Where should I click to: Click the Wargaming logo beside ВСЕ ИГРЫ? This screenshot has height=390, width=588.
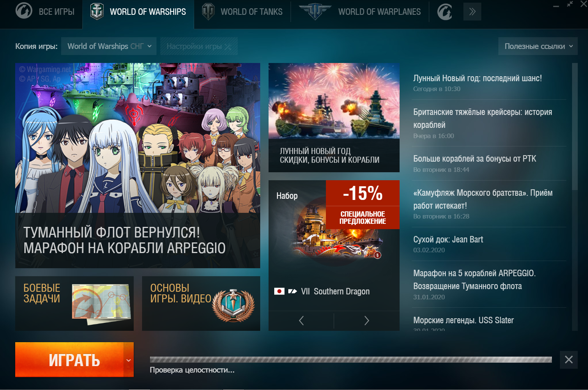(x=24, y=11)
